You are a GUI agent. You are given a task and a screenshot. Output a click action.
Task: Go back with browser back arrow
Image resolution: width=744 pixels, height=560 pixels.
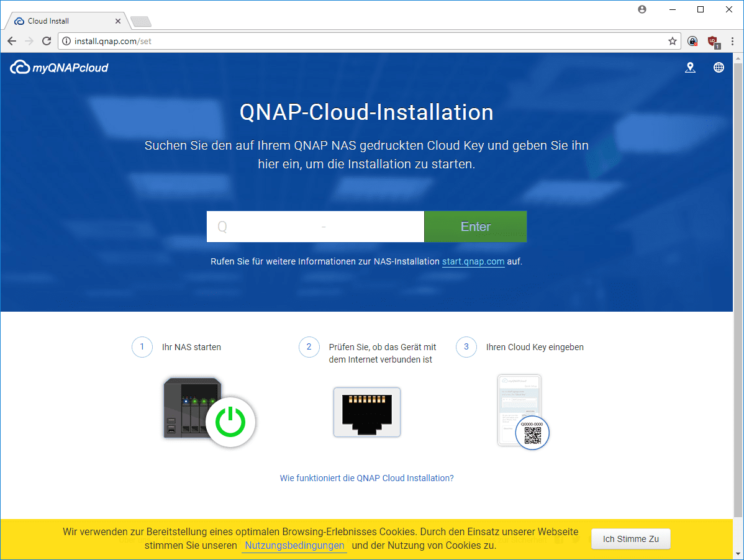coord(12,41)
